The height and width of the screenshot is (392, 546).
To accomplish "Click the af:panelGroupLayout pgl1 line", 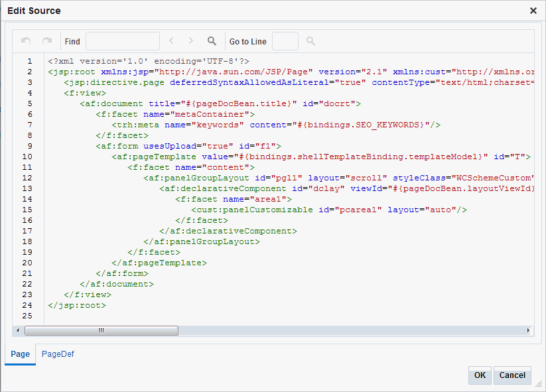I will (338, 178).
